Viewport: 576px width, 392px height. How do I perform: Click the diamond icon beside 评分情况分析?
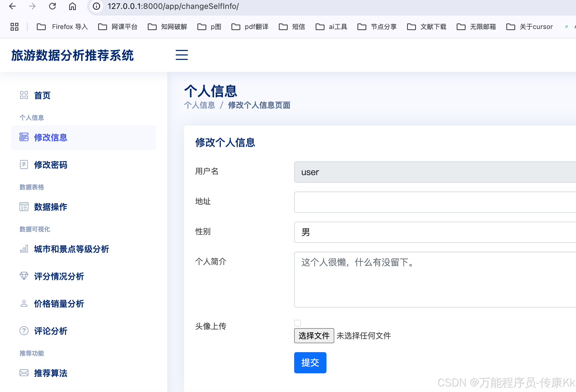(x=24, y=276)
